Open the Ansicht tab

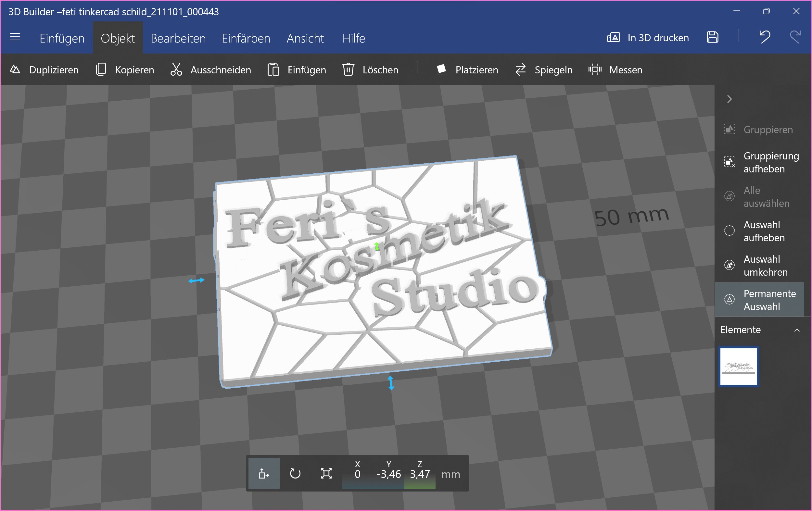tap(305, 38)
